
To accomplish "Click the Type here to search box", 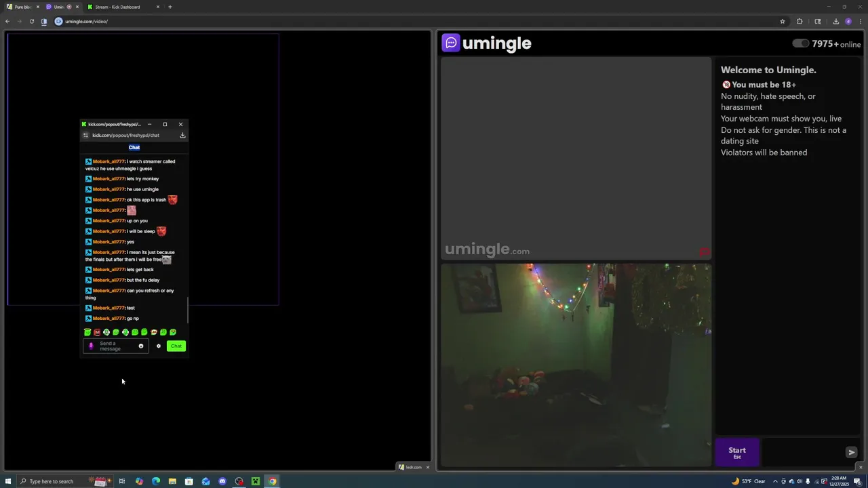I will point(64,481).
